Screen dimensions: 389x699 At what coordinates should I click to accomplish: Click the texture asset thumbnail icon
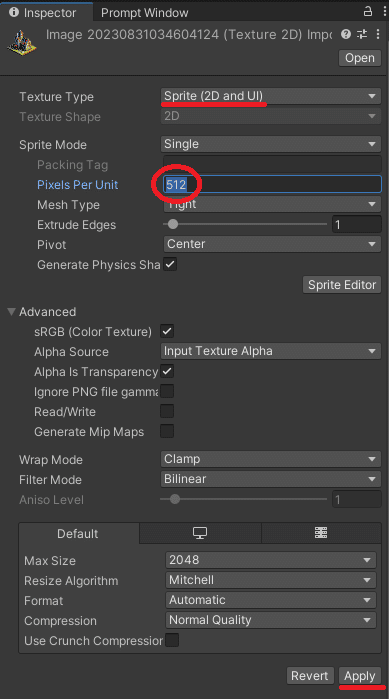(22, 43)
